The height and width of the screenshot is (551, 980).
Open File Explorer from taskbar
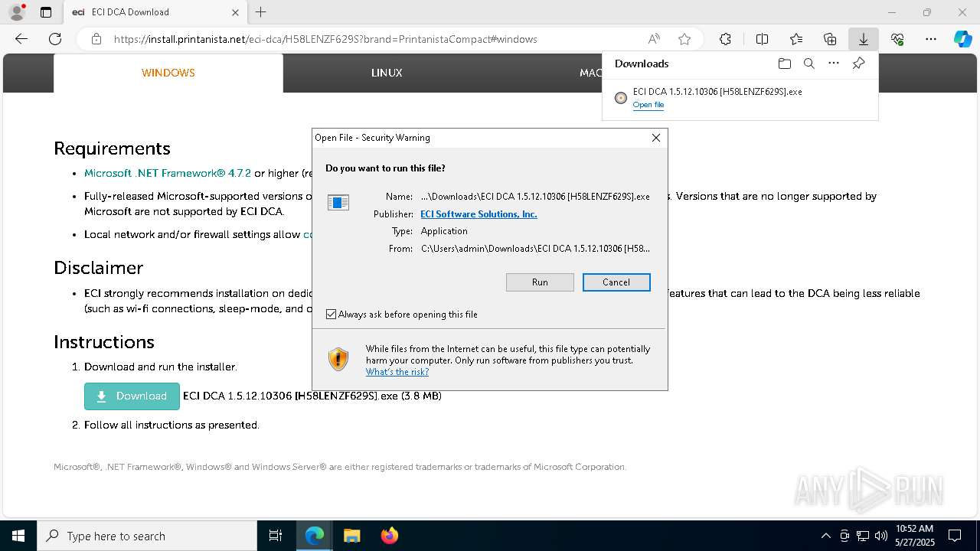[x=352, y=536]
